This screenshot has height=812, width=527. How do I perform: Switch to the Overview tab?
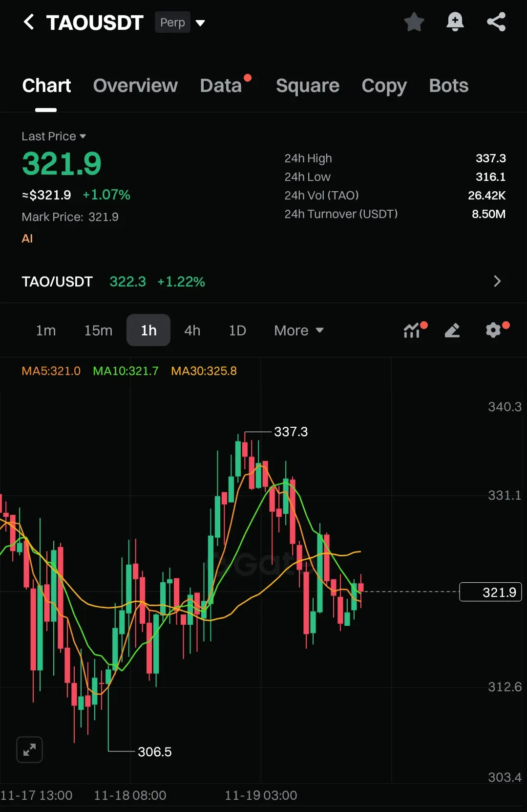tap(135, 86)
